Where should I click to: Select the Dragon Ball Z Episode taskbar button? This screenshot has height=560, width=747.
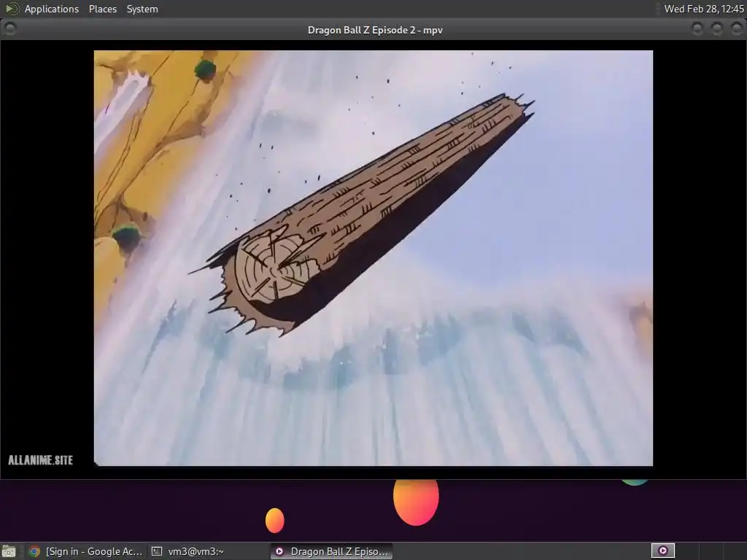[x=332, y=551]
